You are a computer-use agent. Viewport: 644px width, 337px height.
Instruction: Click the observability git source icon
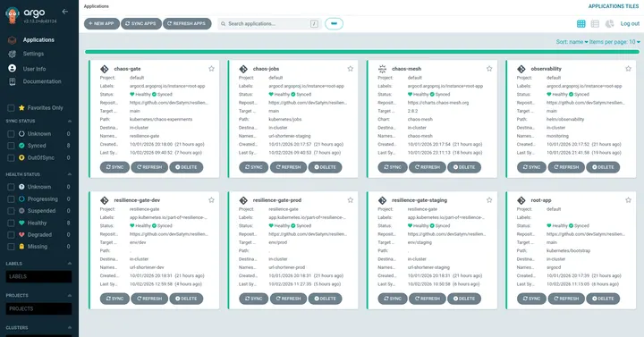point(521,69)
